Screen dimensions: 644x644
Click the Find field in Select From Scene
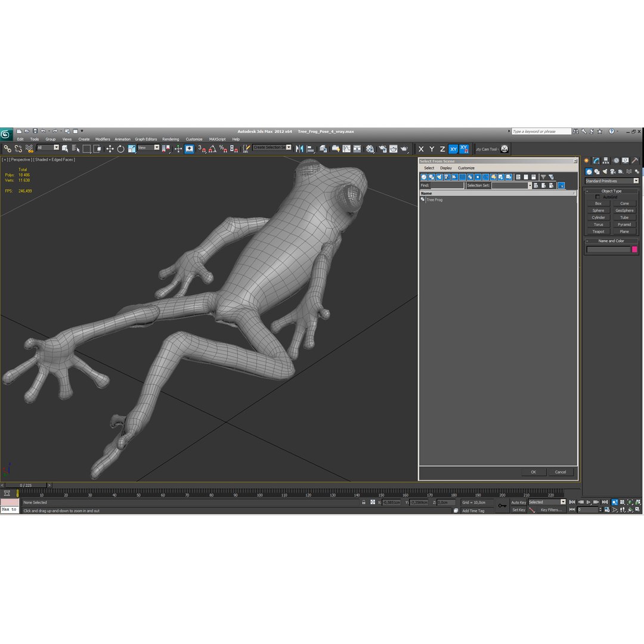(447, 185)
